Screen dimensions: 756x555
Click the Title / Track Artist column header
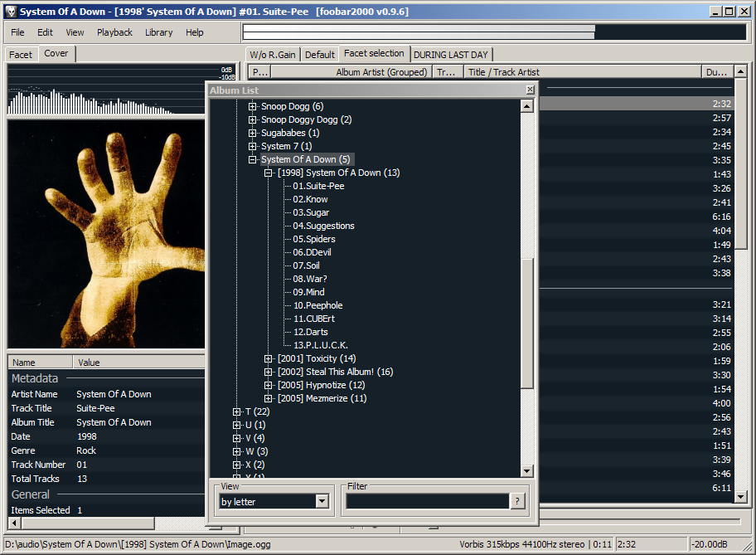[583, 72]
